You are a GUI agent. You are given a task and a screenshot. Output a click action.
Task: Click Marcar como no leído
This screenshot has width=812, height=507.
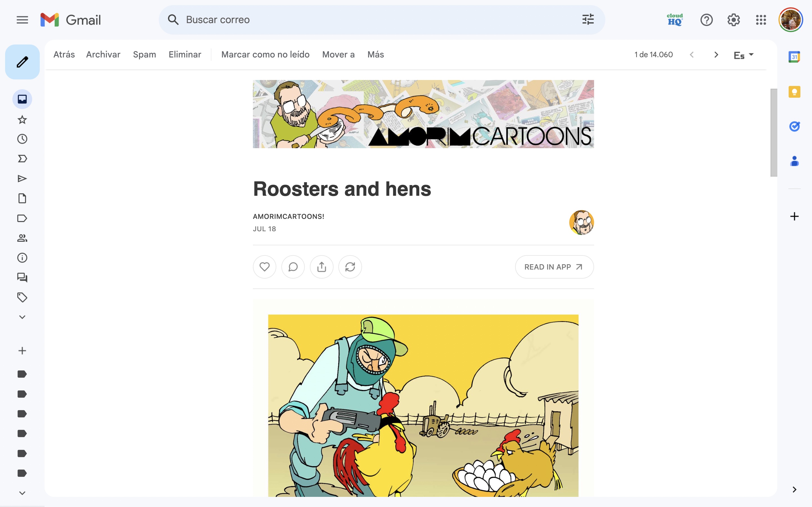point(265,55)
